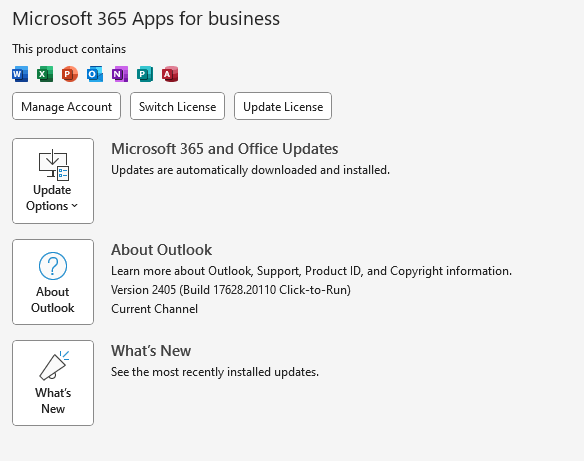The width and height of the screenshot is (584, 461).
Task: Expand the Update Options dropdown chevron
Action: click(74, 206)
